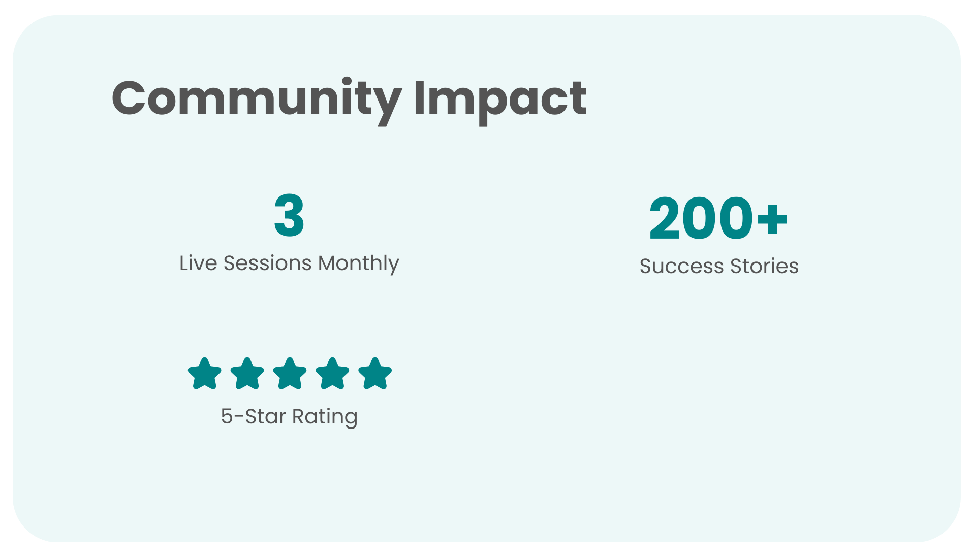Click the 5-Star Rating label
This screenshot has height=560, width=972.
[289, 417]
